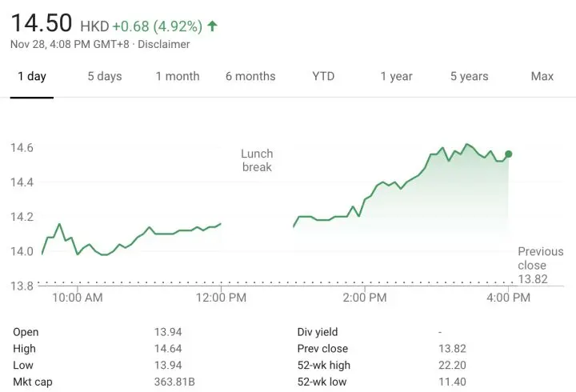Switch to the 1 day tab

pos(32,77)
